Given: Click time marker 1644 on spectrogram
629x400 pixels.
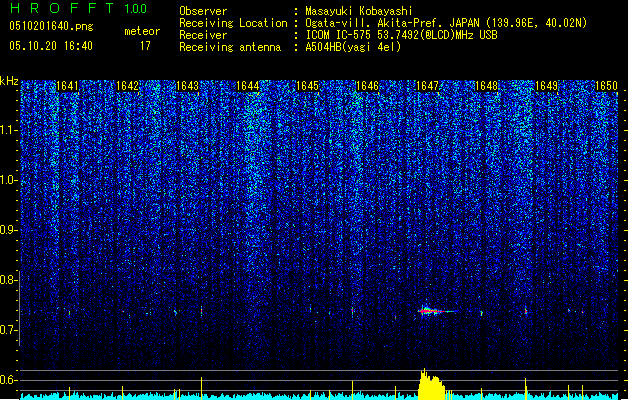Looking at the screenshot, I should [248, 86].
